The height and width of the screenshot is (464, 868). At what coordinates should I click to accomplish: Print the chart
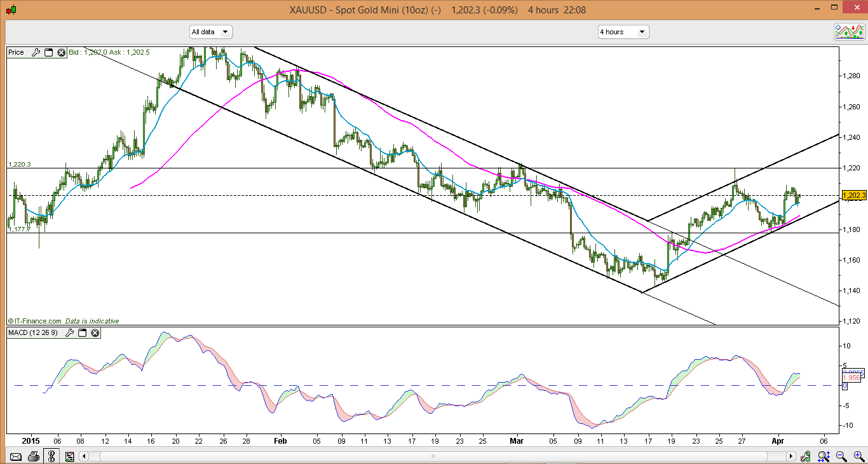tap(34, 456)
